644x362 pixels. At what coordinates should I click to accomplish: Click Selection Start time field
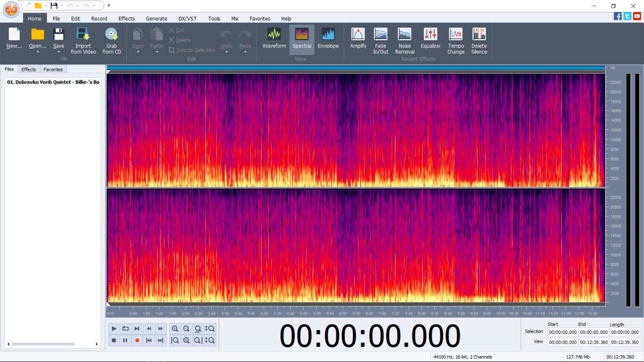(x=562, y=332)
